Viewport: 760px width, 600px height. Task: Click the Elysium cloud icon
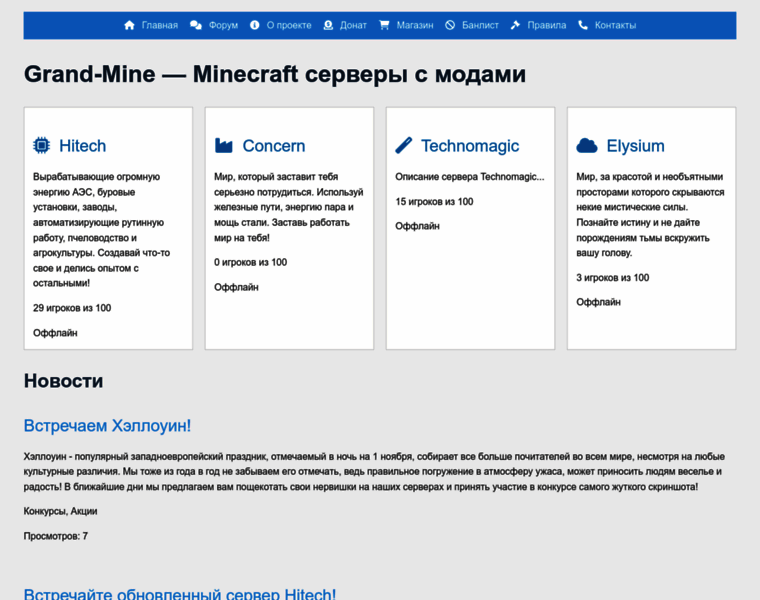click(x=586, y=145)
